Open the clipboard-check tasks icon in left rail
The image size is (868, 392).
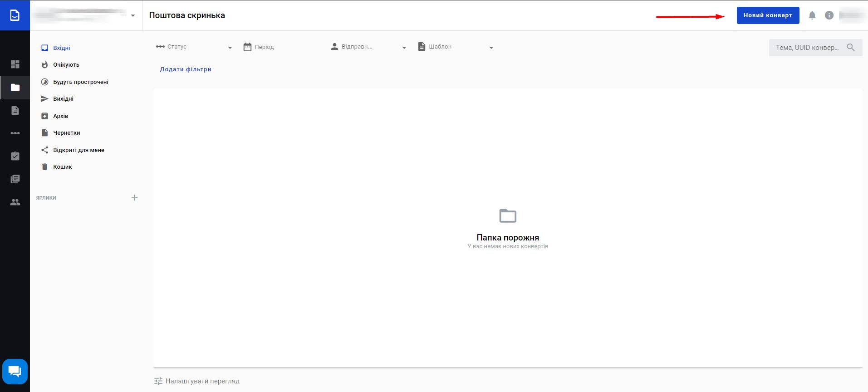point(15,156)
